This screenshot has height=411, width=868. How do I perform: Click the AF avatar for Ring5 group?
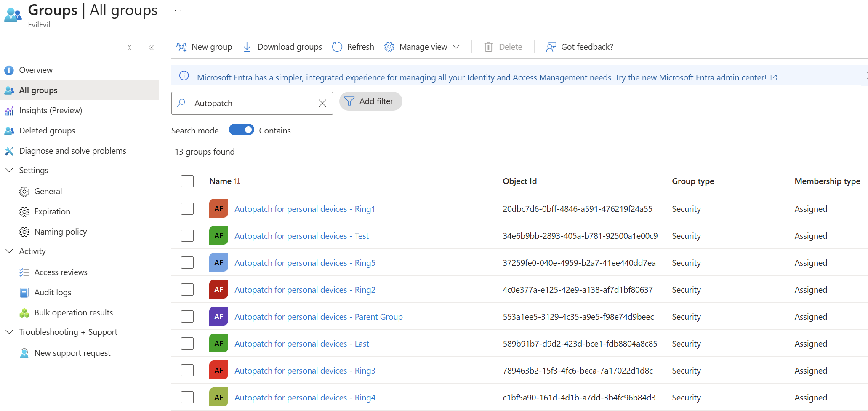(218, 262)
